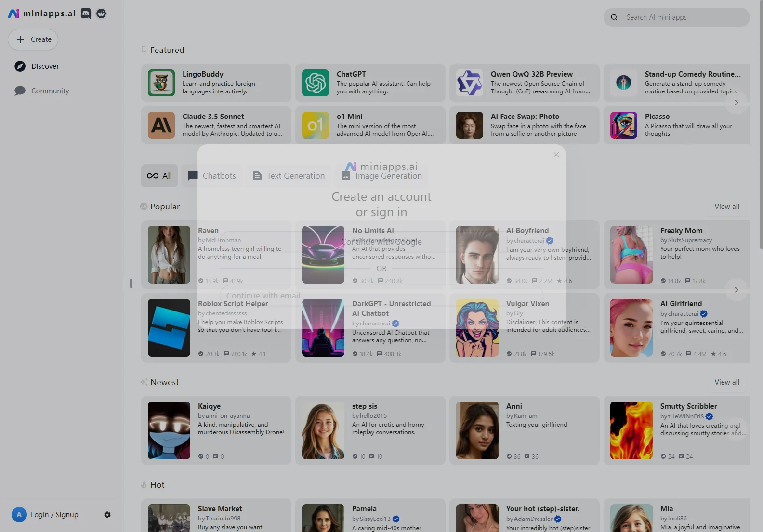Image resolution: width=763 pixels, height=532 pixels.
Task: Focus the Search AI mini apps field
Action: (676, 17)
